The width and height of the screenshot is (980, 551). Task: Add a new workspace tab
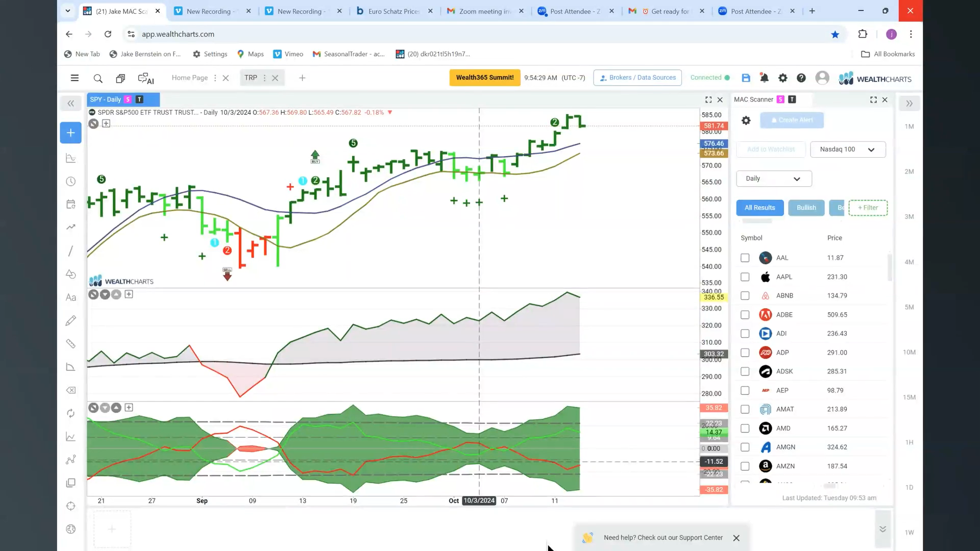302,78
